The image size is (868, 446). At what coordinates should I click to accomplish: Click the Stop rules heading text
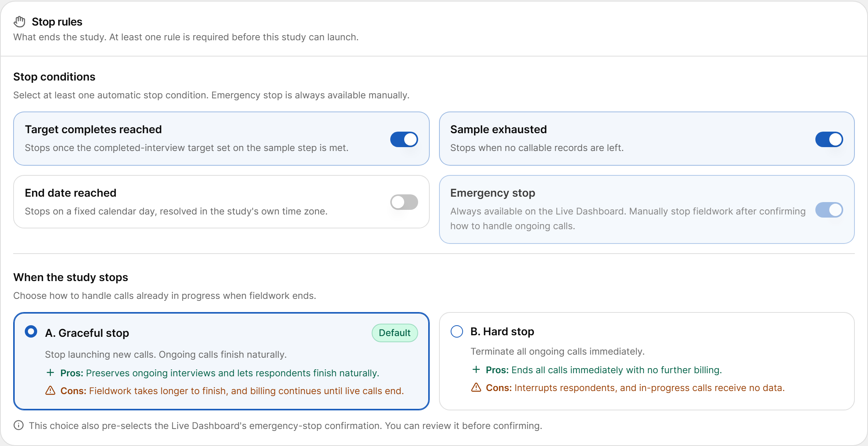(57, 22)
